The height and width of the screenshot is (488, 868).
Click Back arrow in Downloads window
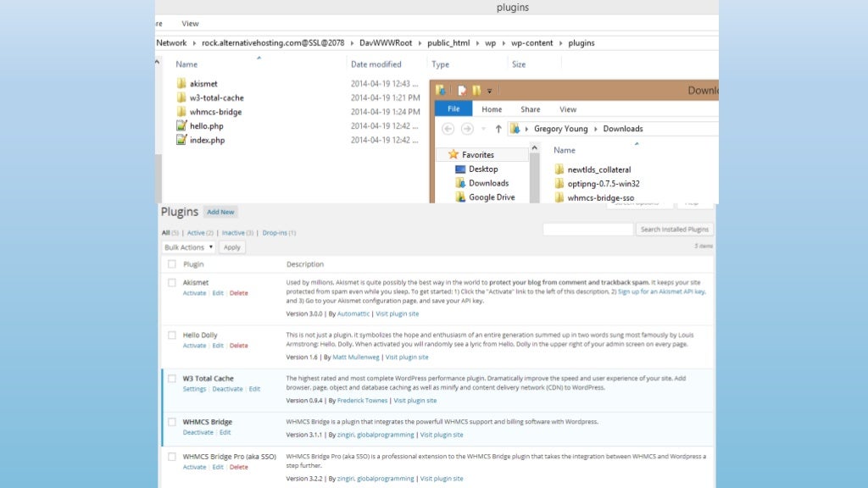point(448,129)
